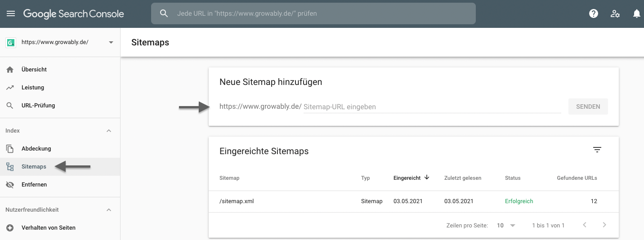Sort by Eingereicht column header
644x240 pixels.
pos(407,178)
